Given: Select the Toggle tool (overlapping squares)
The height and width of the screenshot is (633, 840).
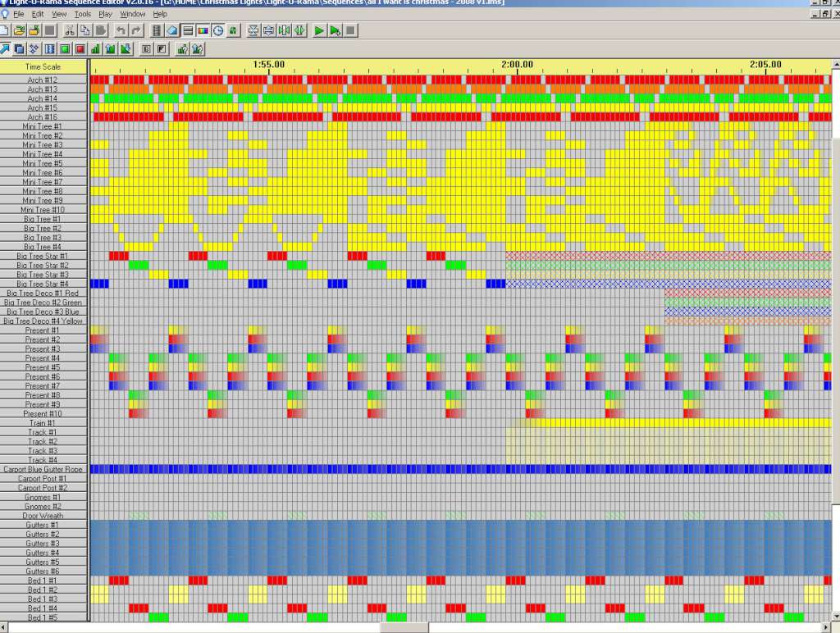Looking at the screenshot, I should 20,49.
